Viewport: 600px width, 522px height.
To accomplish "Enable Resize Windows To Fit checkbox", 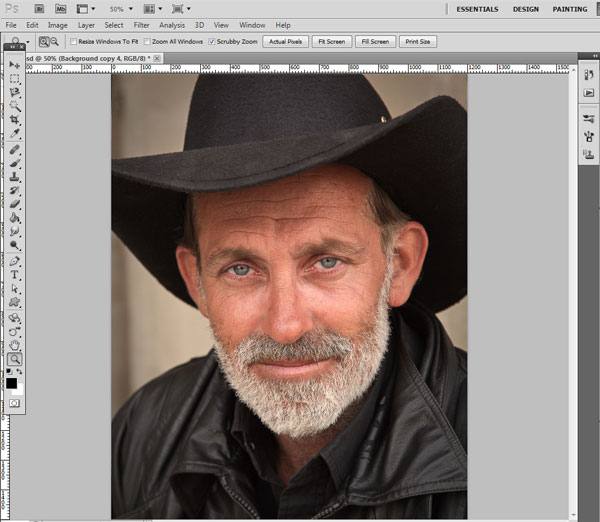I will 74,42.
